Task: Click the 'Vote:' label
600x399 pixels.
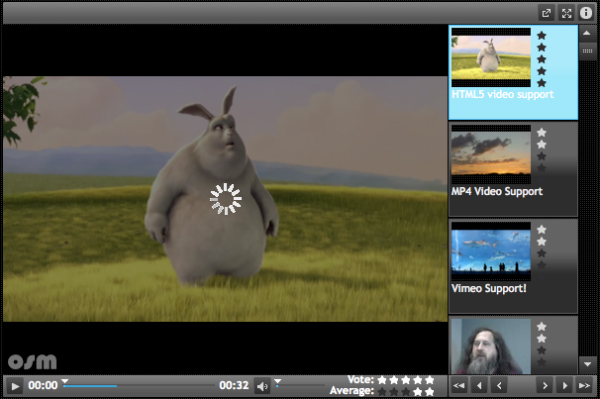Action: (360, 380)
